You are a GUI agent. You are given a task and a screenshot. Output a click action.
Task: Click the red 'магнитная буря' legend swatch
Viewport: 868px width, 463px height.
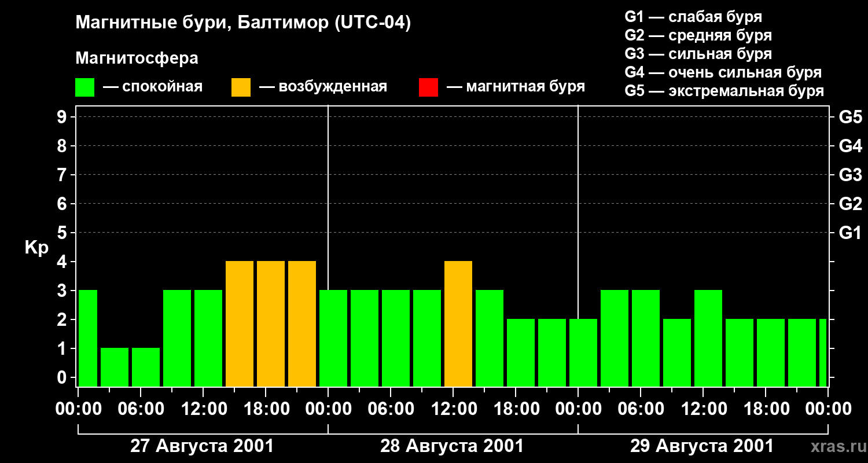click(428, 87)
